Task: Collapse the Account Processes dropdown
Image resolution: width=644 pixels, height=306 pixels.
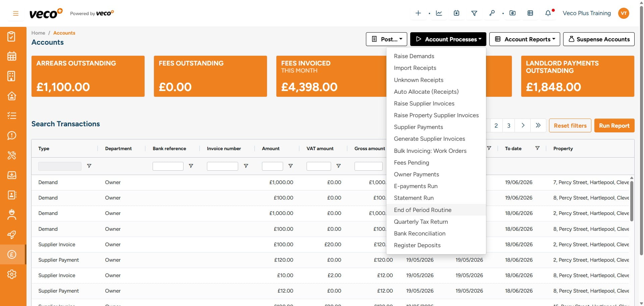Action: [x=448, y=39]
